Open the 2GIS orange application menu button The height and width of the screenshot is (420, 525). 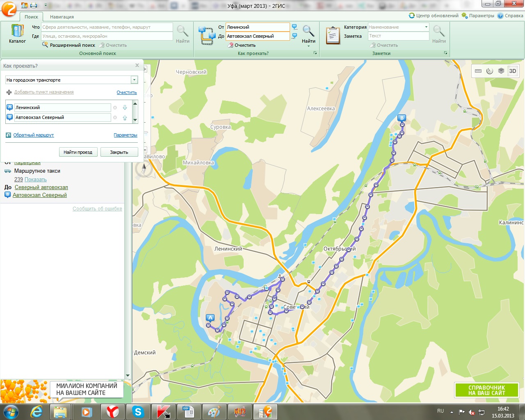9,8
